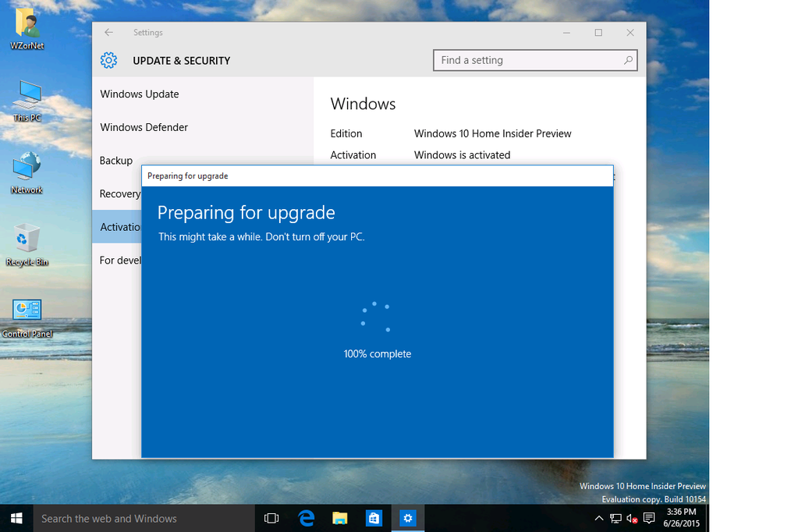Open the WZorNet user folder on desktop
The width and height of the screenshot is (798, 532).
click(x=27, y=29)
